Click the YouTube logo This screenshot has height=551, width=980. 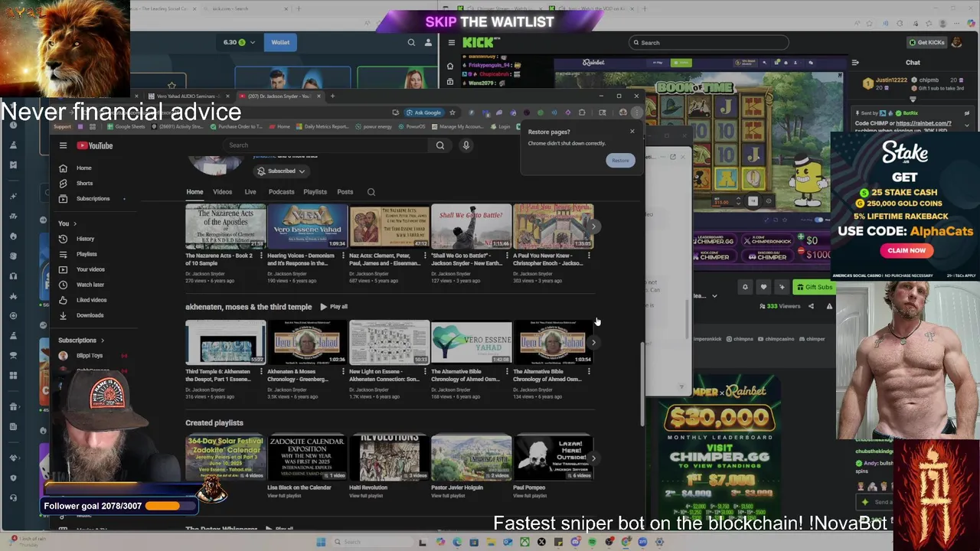click(x=95, y=145)
